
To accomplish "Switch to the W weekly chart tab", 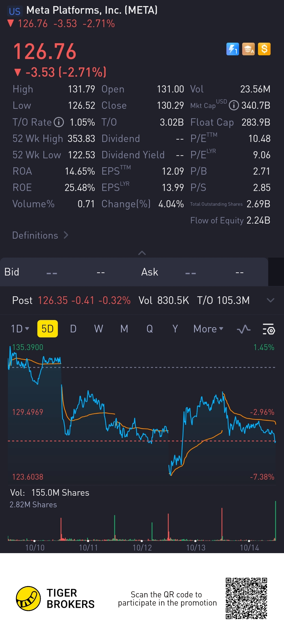I will [99, 329].
